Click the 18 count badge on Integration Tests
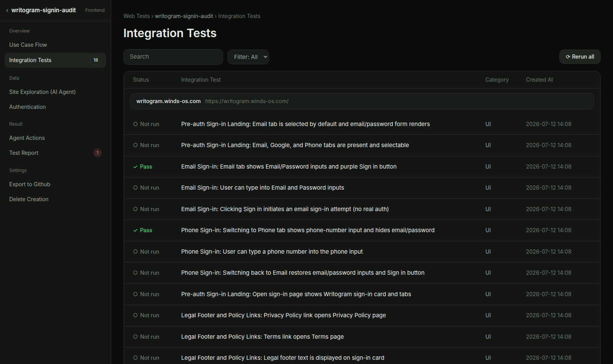Screen dimensions: 613x364 click(96, 60)
